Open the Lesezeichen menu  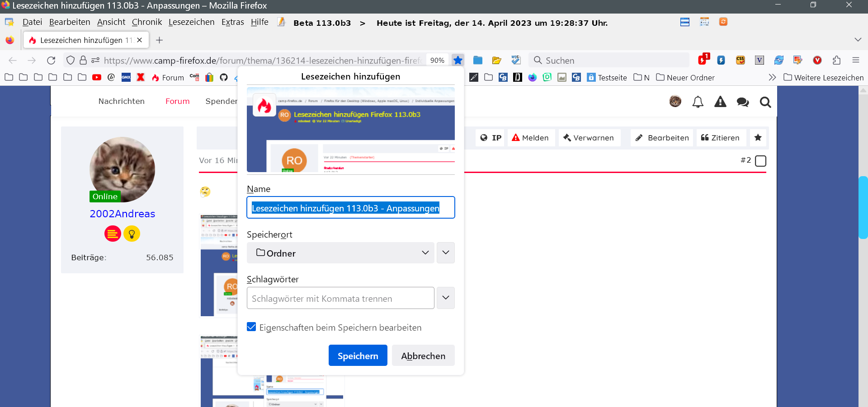[192, 22]
